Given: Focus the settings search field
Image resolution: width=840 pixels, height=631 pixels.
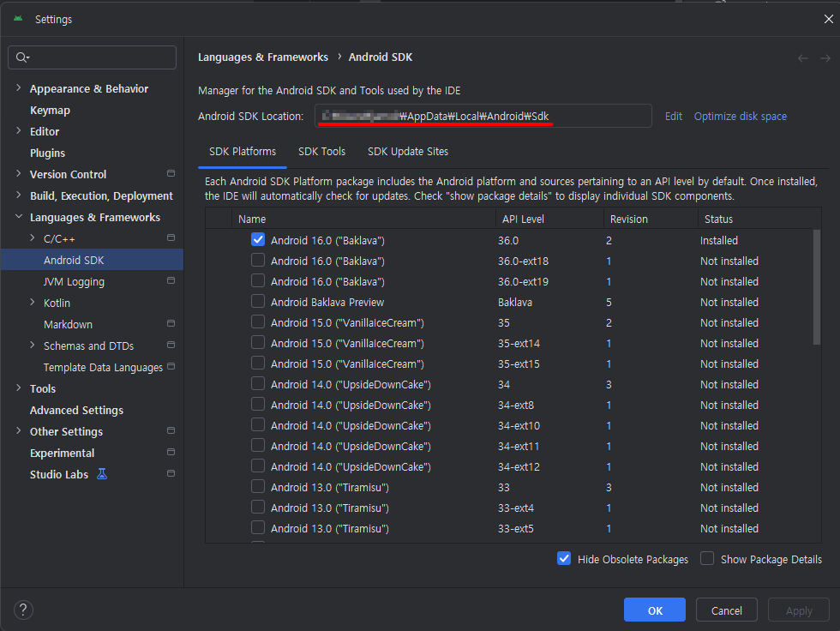Looking at the screenshot, I should 93,57.
